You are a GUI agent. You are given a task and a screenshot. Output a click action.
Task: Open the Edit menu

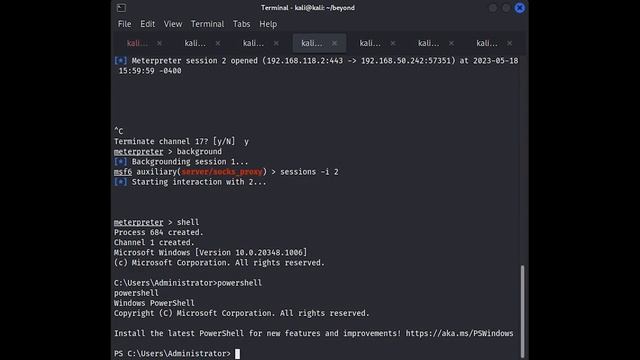click(x=147, y=24)
